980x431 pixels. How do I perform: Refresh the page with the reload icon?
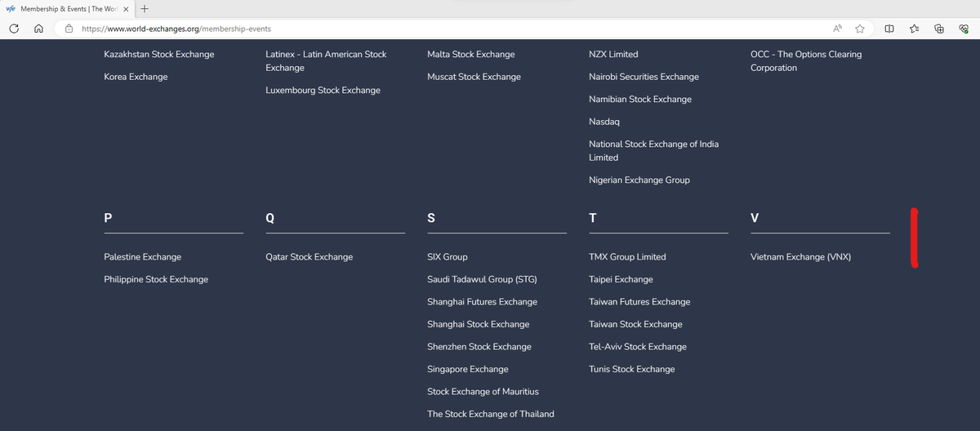(15, 29)
